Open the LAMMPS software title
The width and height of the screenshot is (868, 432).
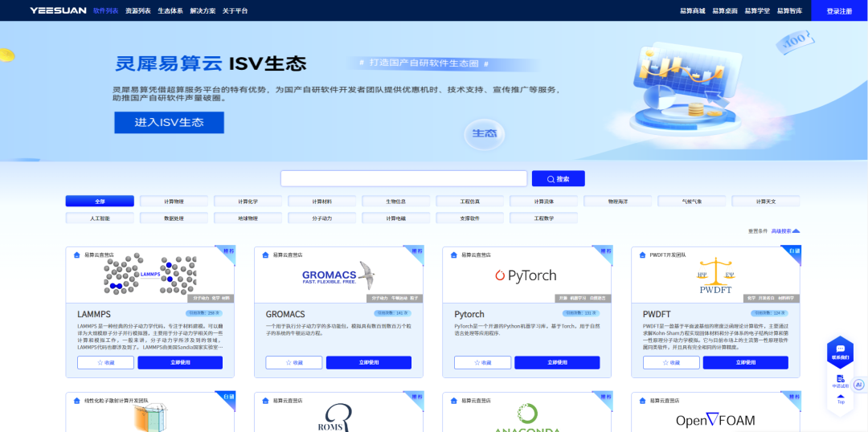pyautogui.click(x=94, y=314)
